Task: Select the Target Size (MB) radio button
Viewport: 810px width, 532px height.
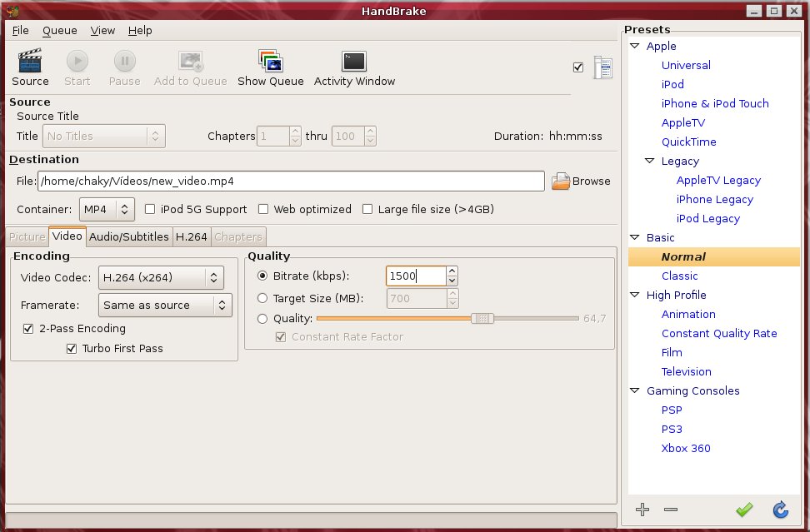Action: (262, 298)
